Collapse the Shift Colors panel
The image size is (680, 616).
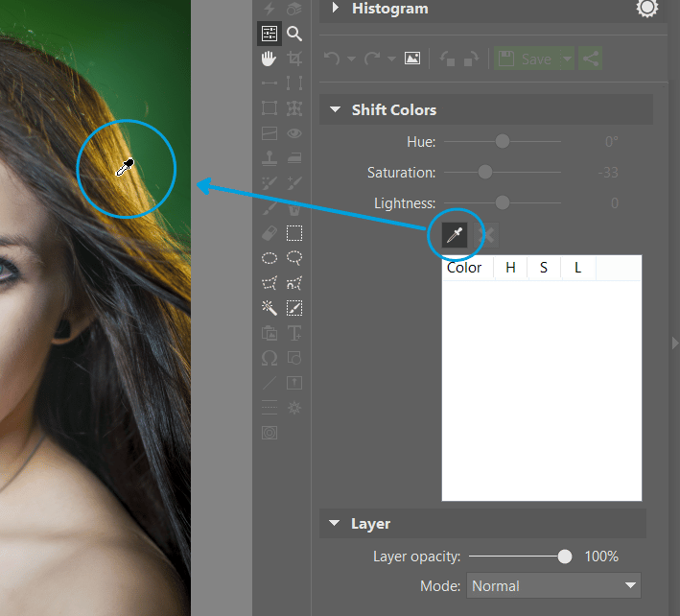click(x=335, y=109)
